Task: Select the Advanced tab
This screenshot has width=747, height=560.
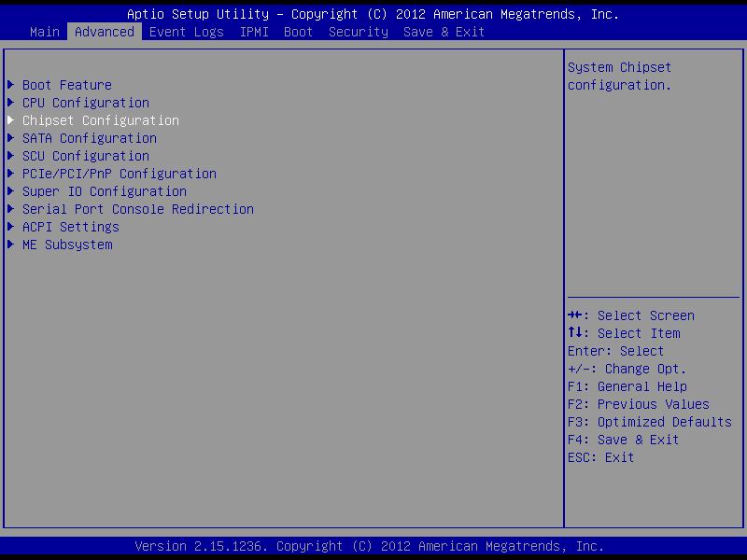Action: click(104, 32)
